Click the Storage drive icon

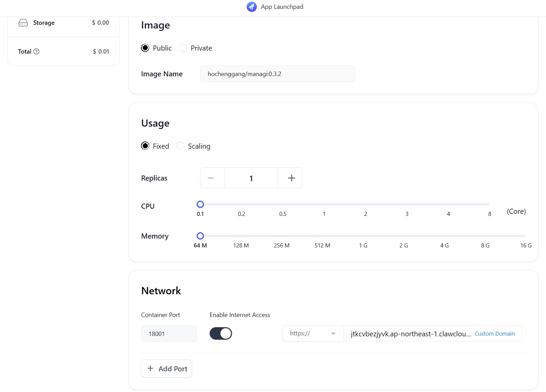[x=23, y=23]
